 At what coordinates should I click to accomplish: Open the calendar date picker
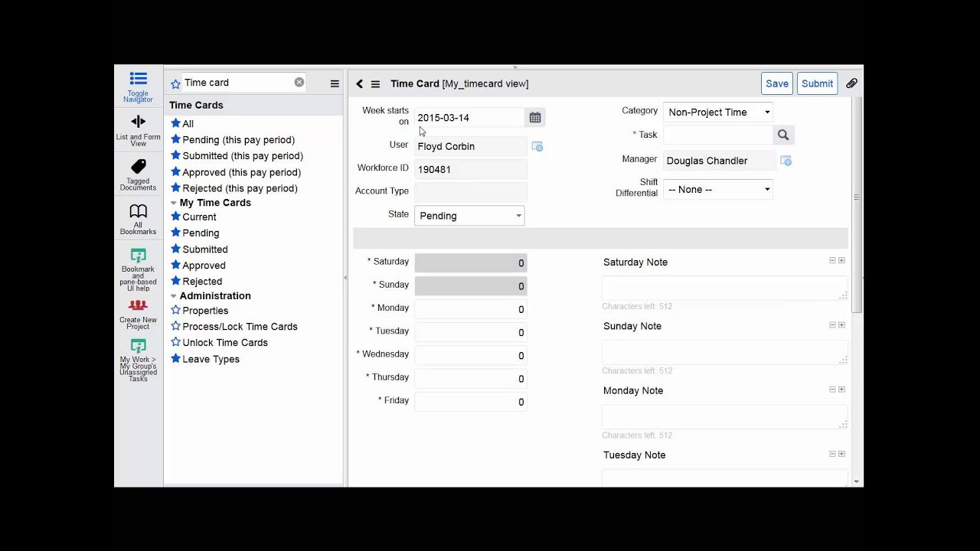pyautogui.click(x=535, y=117)
